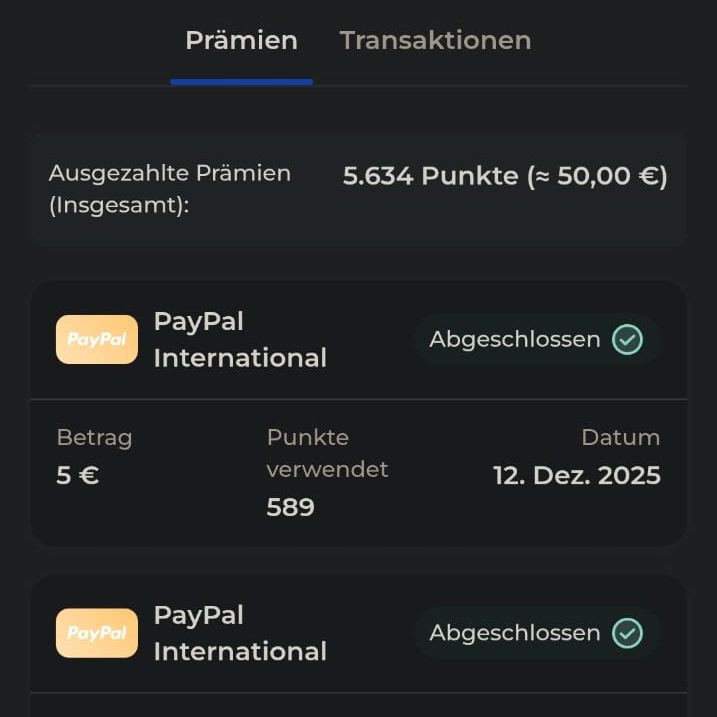
Task: Open the first PayPal International reward title
Action: coord(240,340)
